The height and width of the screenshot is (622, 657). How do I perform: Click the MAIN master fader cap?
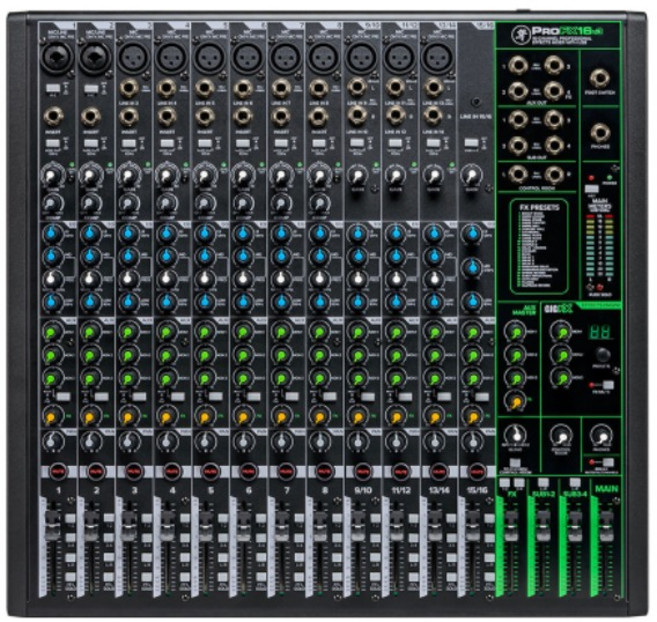click(x=606, y=526)
